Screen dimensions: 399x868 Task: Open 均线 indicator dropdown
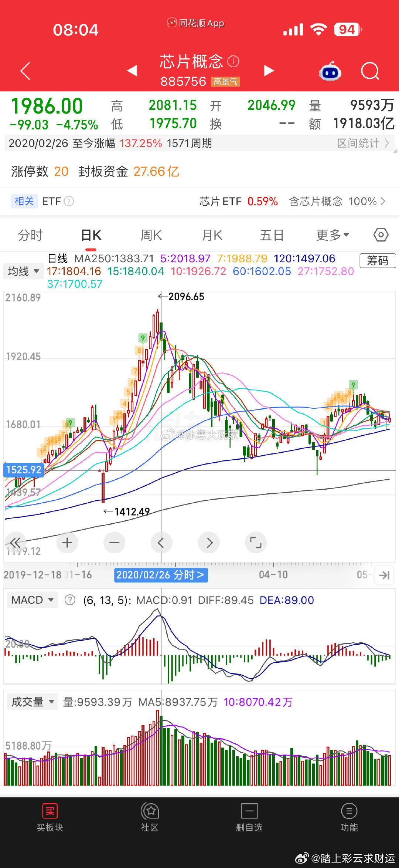pyautogui.click(x=24, y=271)
